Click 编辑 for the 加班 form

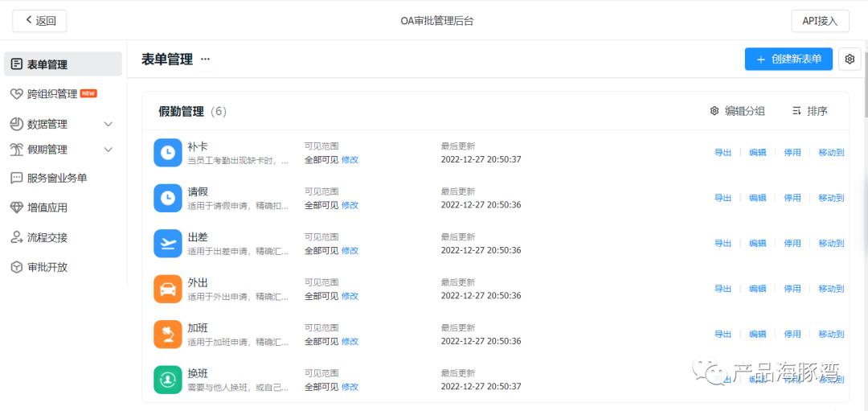click(x=758, y=334)
